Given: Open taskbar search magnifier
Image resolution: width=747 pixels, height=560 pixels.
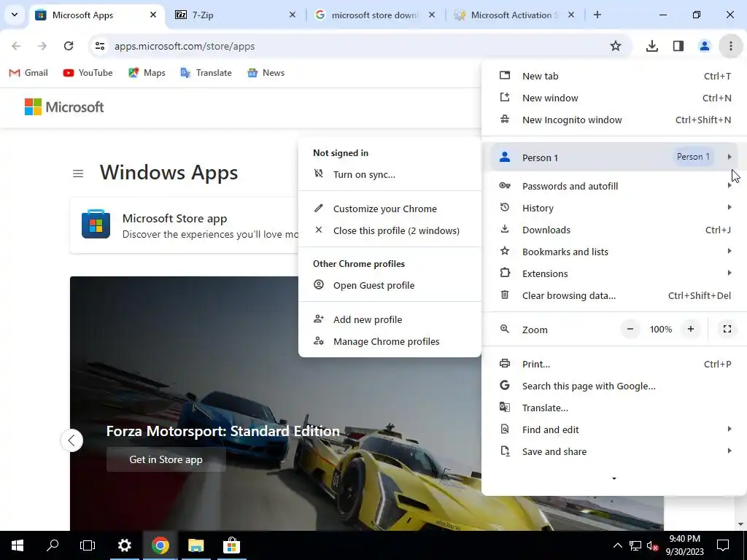Looking at the screenshot, I should 53,545.
